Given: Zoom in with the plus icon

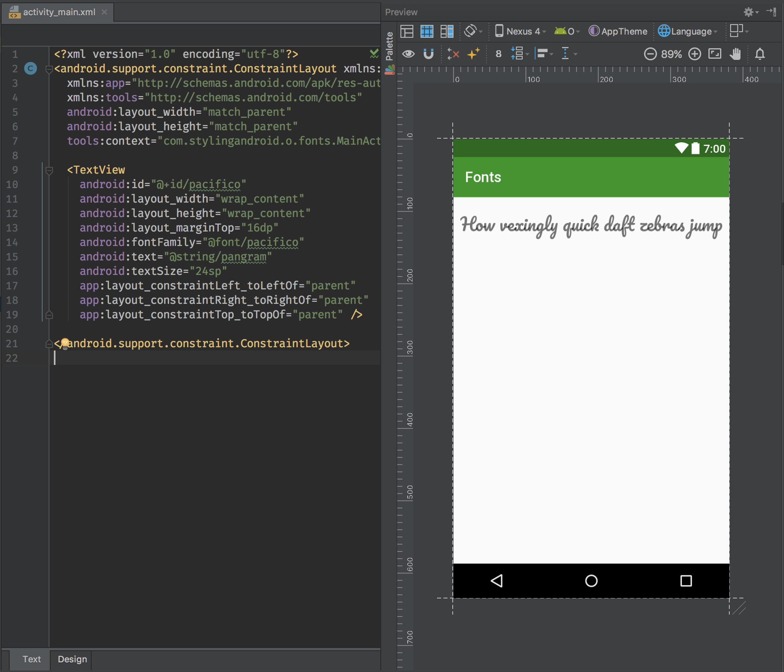Looking at the screenshot, I should (694, 54).
